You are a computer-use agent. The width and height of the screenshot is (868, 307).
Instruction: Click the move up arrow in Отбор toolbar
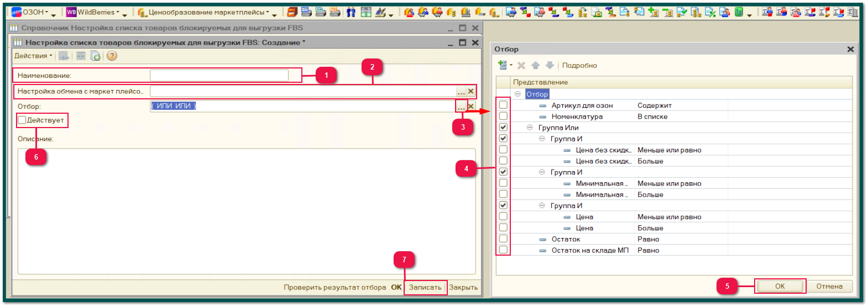pyautogui.click(x=535, y=65)
